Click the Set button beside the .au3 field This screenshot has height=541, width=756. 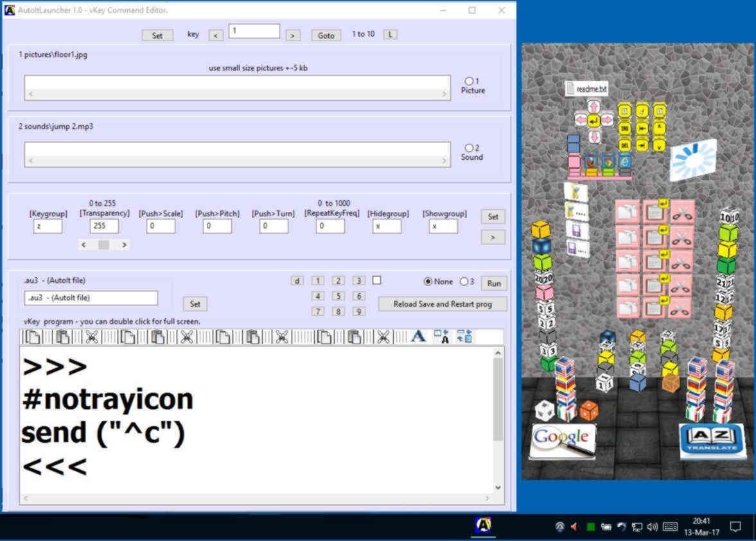[195, 304]
